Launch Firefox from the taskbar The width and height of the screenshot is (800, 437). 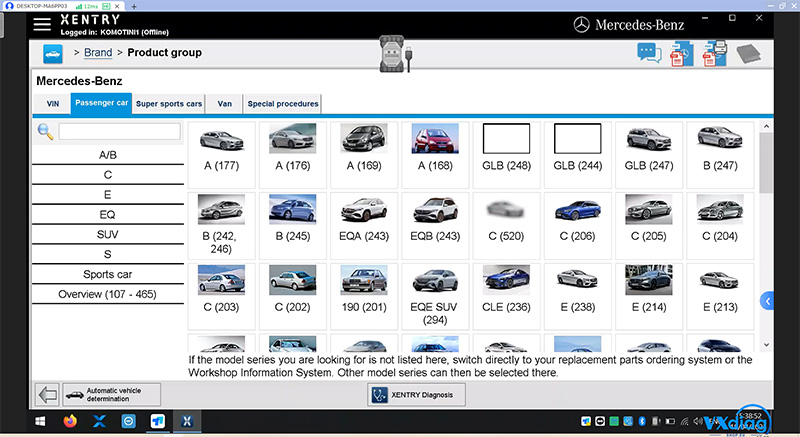[x=70, y=421]
